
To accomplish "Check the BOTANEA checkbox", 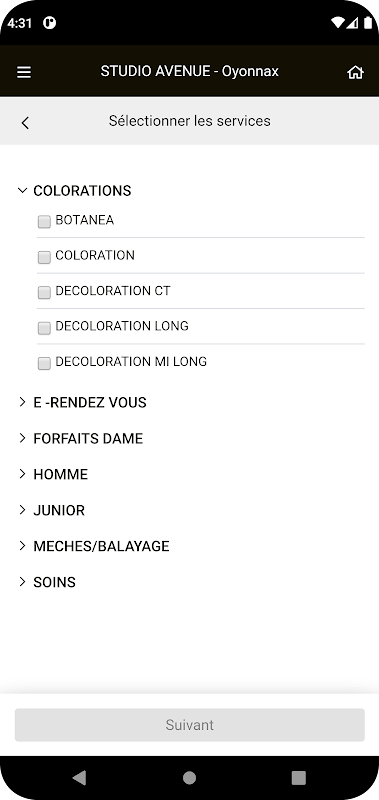I will pos(44,221).
